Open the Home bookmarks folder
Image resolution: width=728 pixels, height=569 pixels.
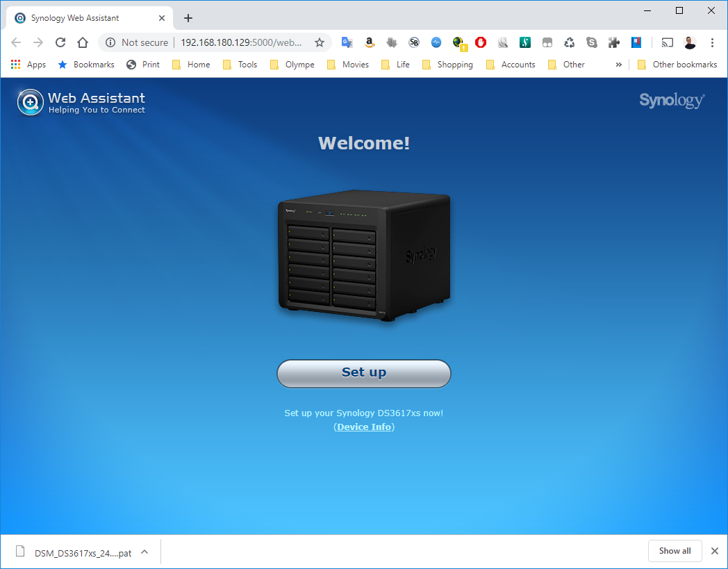[x=191, y=65]
